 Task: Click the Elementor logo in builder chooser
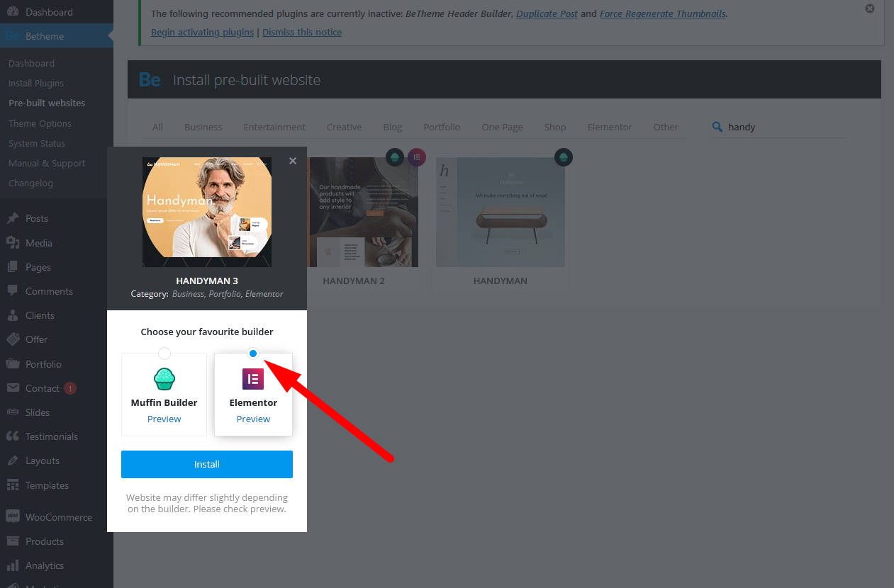click(253, 379)
